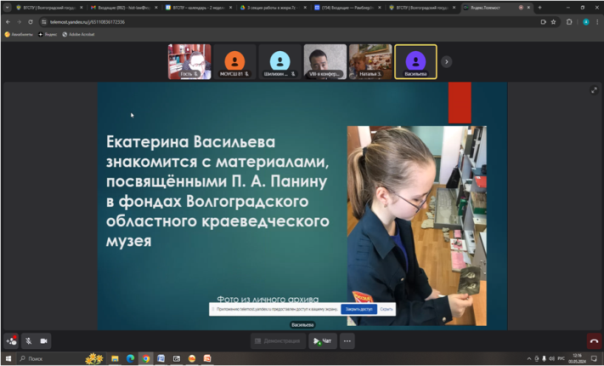Open the Chrome three-dot menu
The height and width of the screenshot is (366, 604).
click(598, 22)
